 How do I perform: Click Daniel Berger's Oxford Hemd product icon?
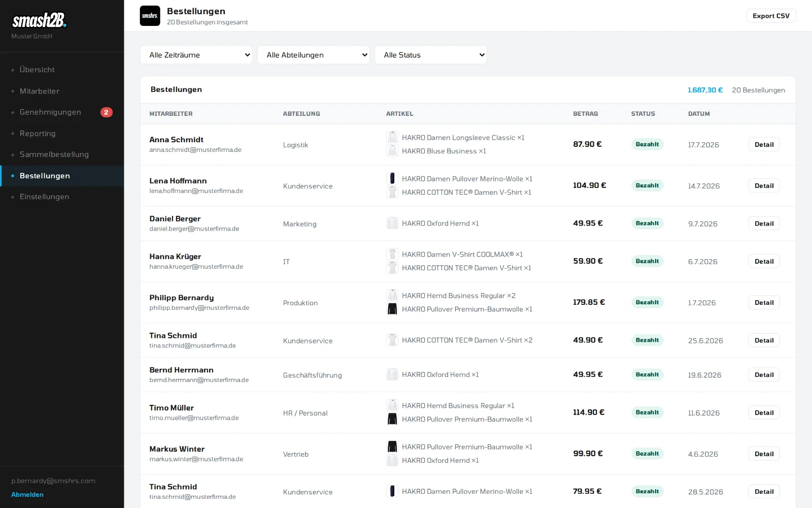point(392,223)
